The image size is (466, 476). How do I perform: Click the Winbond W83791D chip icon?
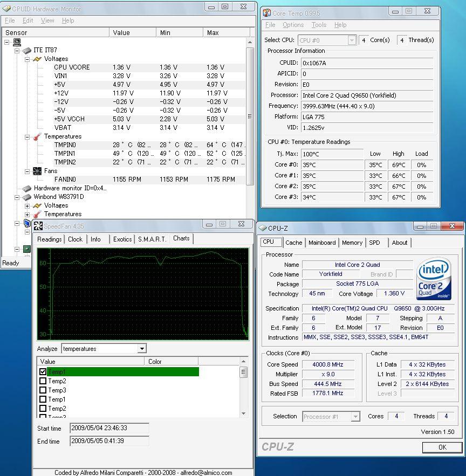26,197
